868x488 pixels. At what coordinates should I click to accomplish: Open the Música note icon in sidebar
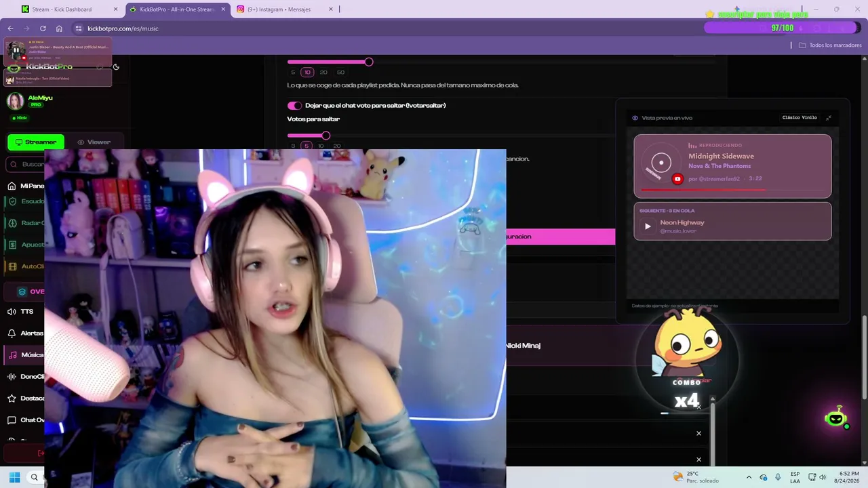(12, 355)
